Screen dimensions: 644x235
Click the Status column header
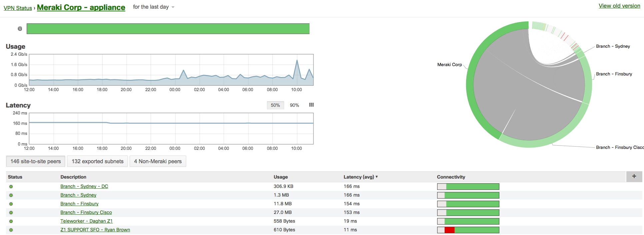point(15,177)
